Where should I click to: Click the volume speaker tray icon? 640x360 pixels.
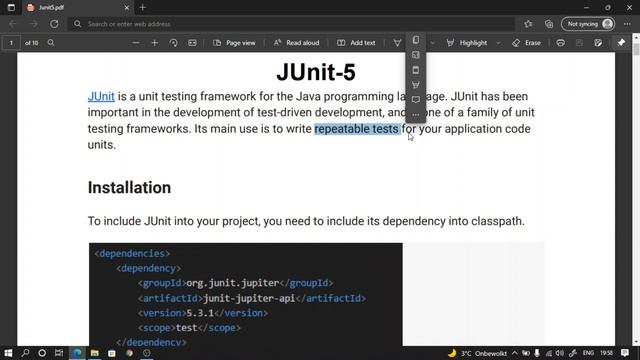click(x=559, y=353)
